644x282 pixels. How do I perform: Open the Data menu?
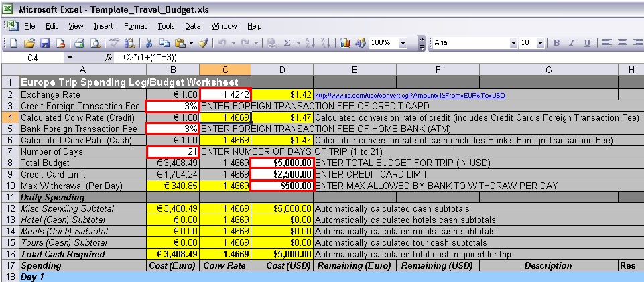point(192,26)
